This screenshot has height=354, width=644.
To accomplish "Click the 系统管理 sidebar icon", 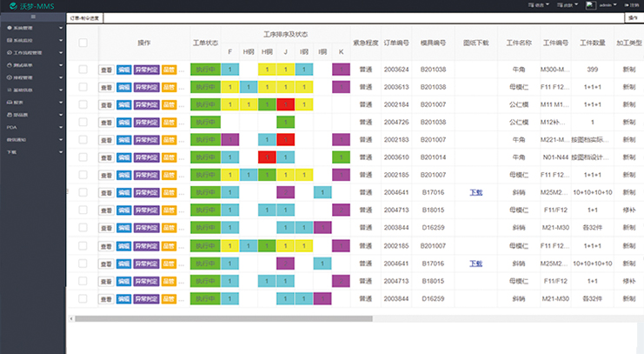I will click(10, 29).
